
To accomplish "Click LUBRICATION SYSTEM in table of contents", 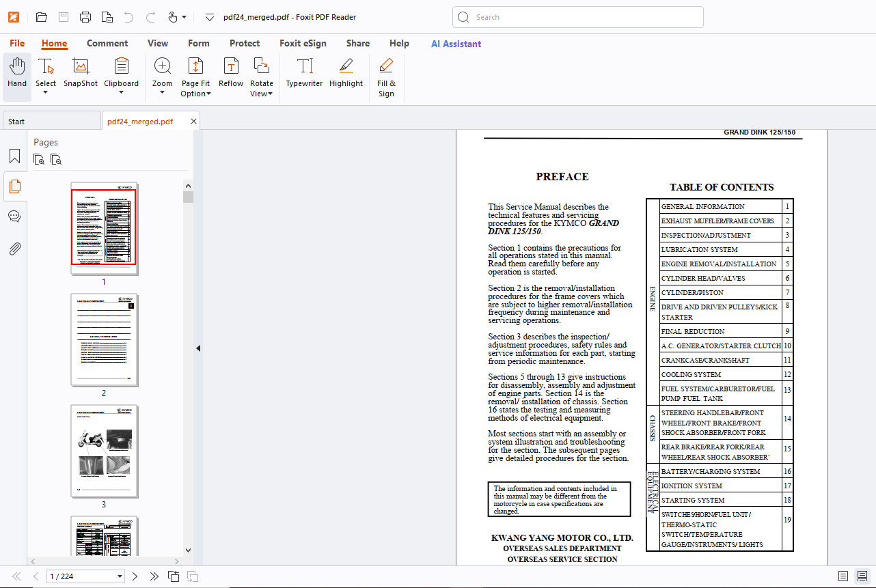I will point(700,250).
